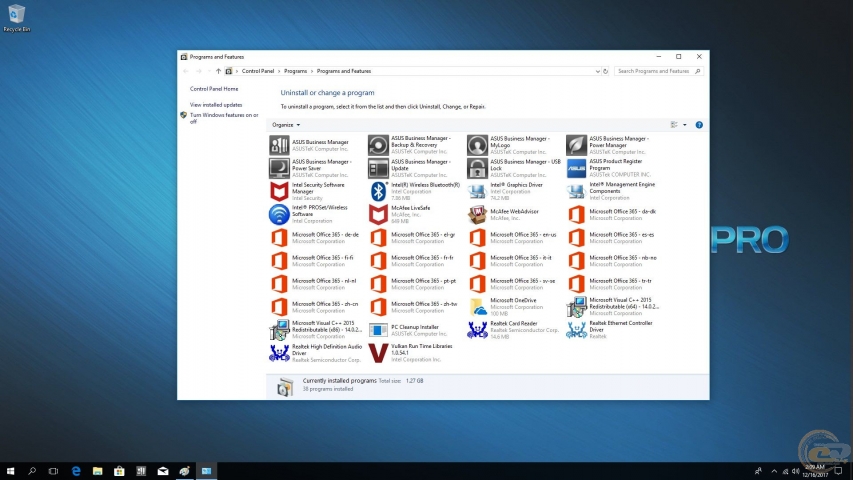Select Realtek High Definition Audio Driver icon
Image resolution: width=853 pixels, height=480 pixels.
click(279, 353)
